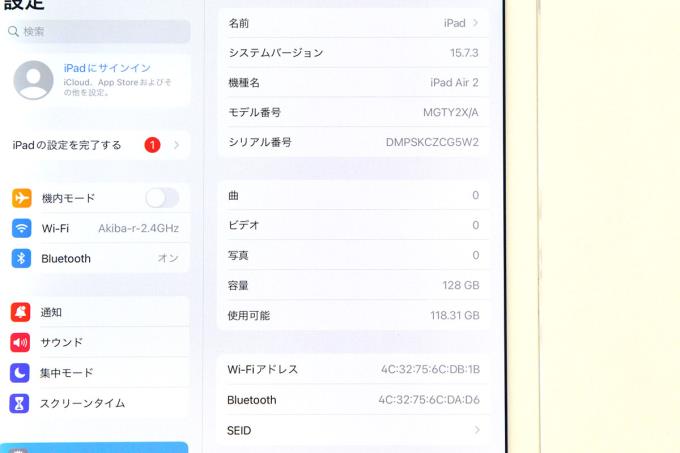The height and width of the screenshot is (453, 680).
Task: Tap the 容量 128 GB value
Action: point(461,285)
